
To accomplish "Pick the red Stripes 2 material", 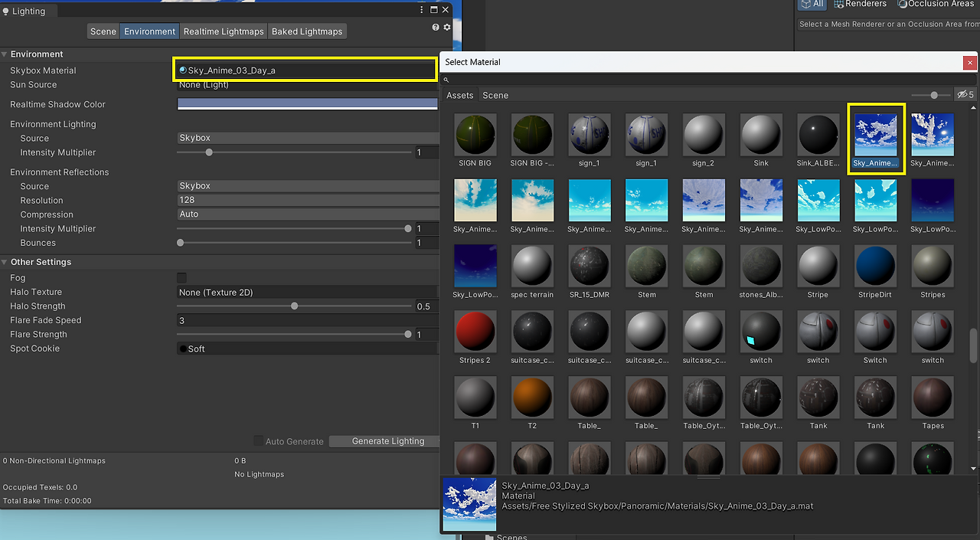I will coord(475,332).
